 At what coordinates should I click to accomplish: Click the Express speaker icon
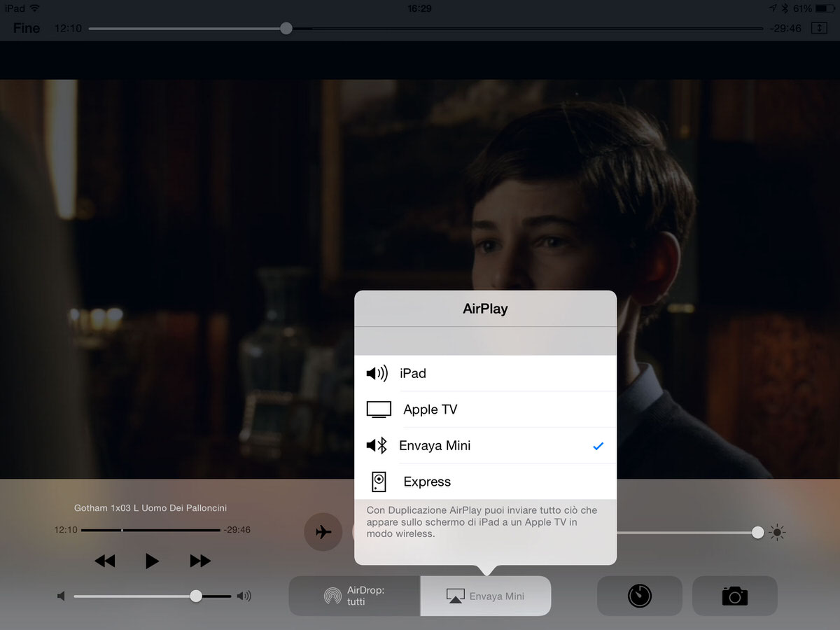(x=379, y=482)
